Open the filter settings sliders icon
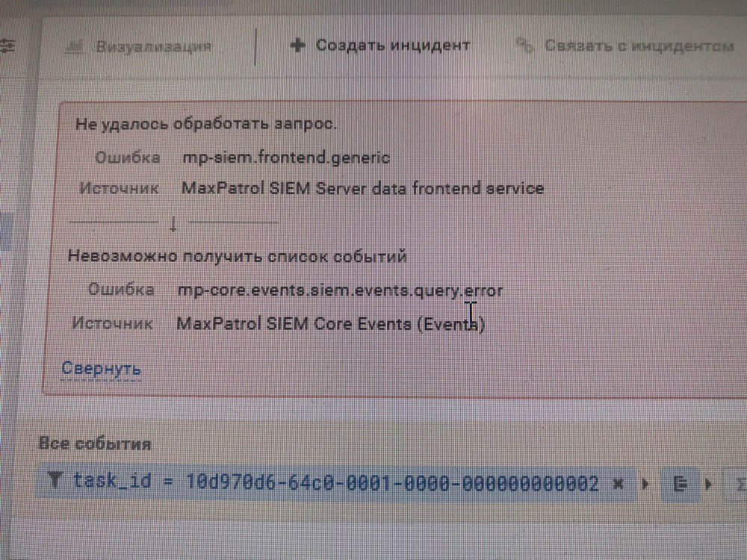 [7, 46]
